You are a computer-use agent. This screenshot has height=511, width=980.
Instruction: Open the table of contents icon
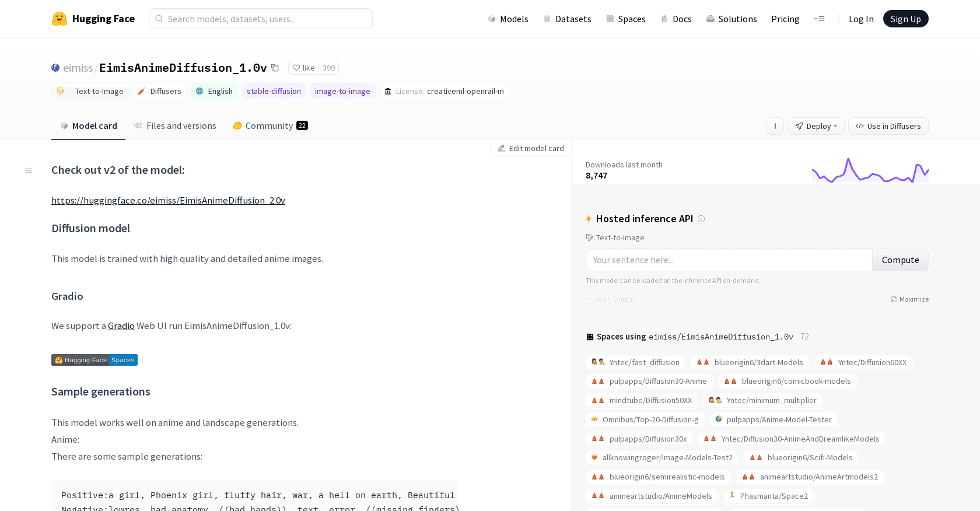tap(29, 170)
